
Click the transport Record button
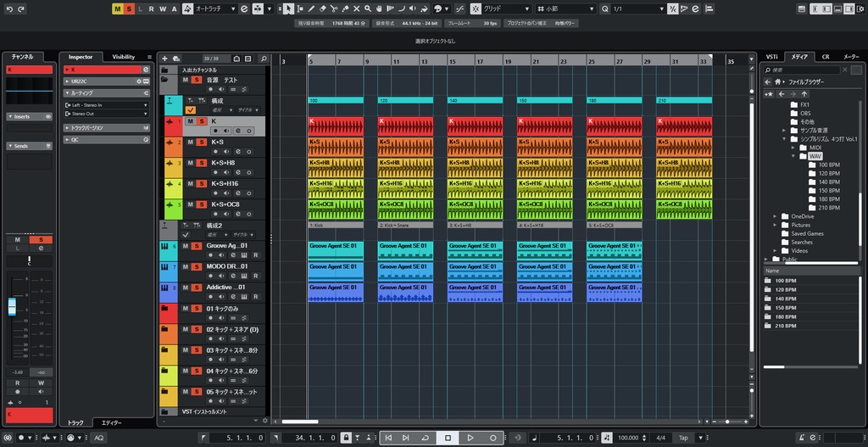click(x=492, y=438)
